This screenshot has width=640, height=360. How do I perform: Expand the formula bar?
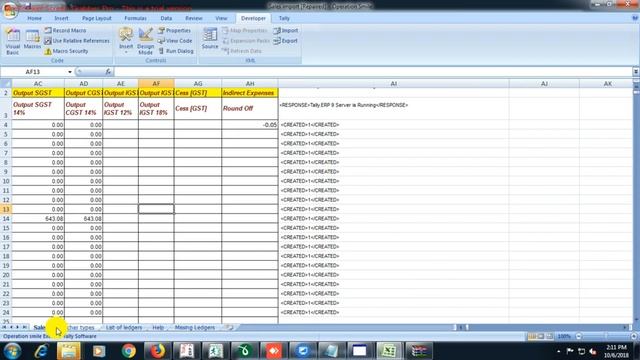[x=636, y=72]
